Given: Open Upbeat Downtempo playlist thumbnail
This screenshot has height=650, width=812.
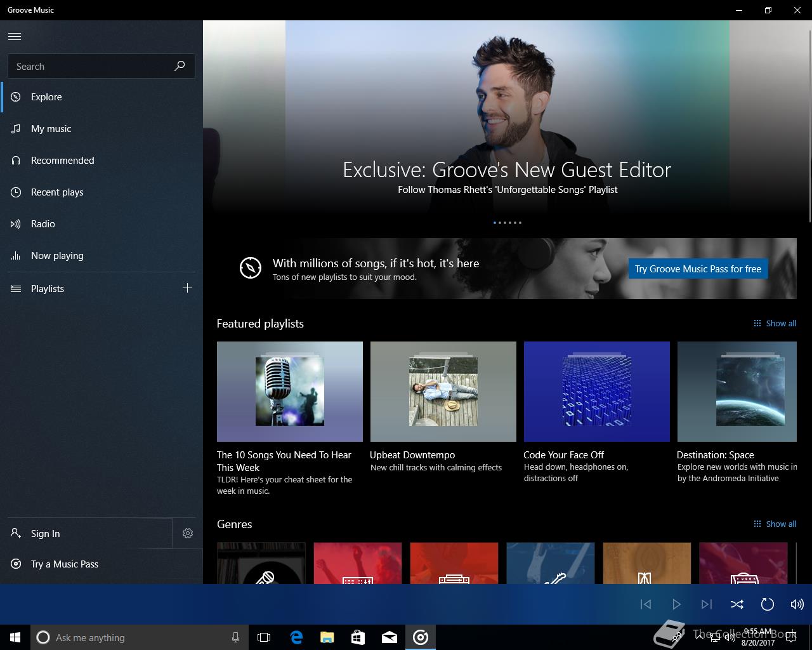Looking at the screenshot, I should [443, 392].
